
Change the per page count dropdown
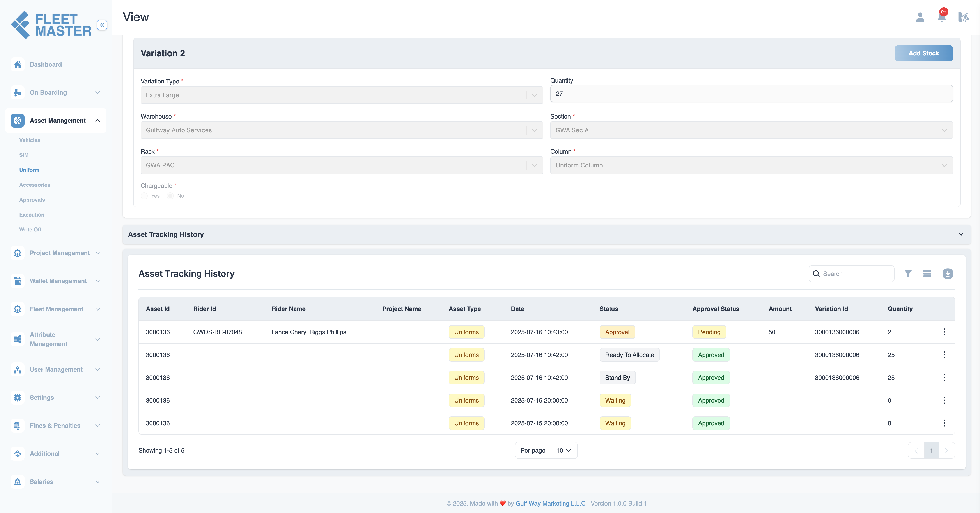tap(564, 450)
